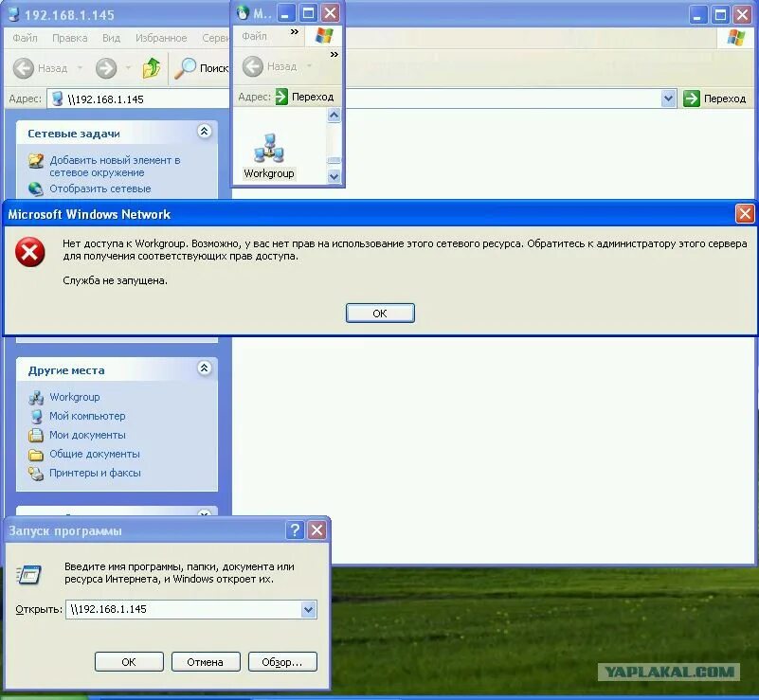Maximize the 192.168.1.145 window
The height and width of the screenshot is (700, 759).
pos(720,15)
